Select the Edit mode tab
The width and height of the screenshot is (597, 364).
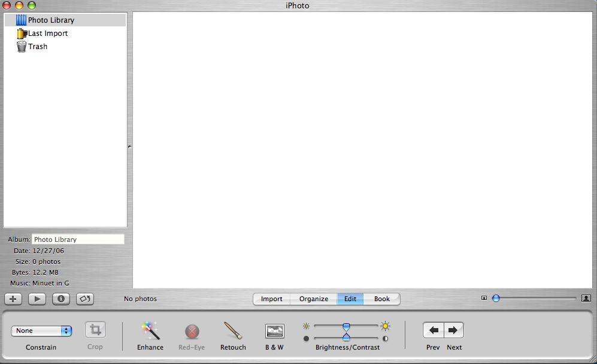point(350,299)
